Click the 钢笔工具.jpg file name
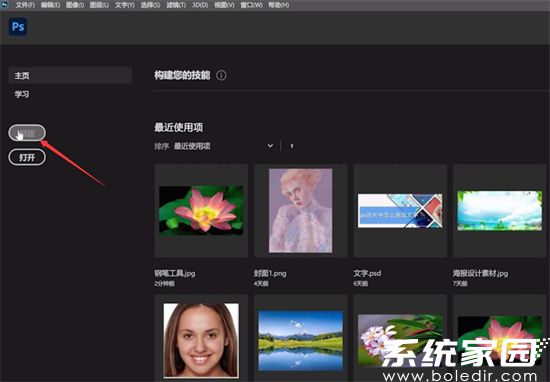The width and height of the screenshot is (550, 382). click(x=175, y=273)
